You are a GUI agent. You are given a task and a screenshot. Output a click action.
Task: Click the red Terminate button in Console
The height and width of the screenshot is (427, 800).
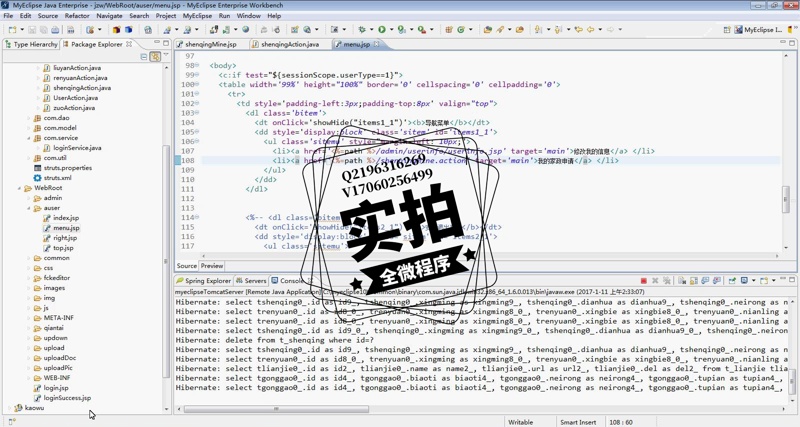tap(643, 281)
